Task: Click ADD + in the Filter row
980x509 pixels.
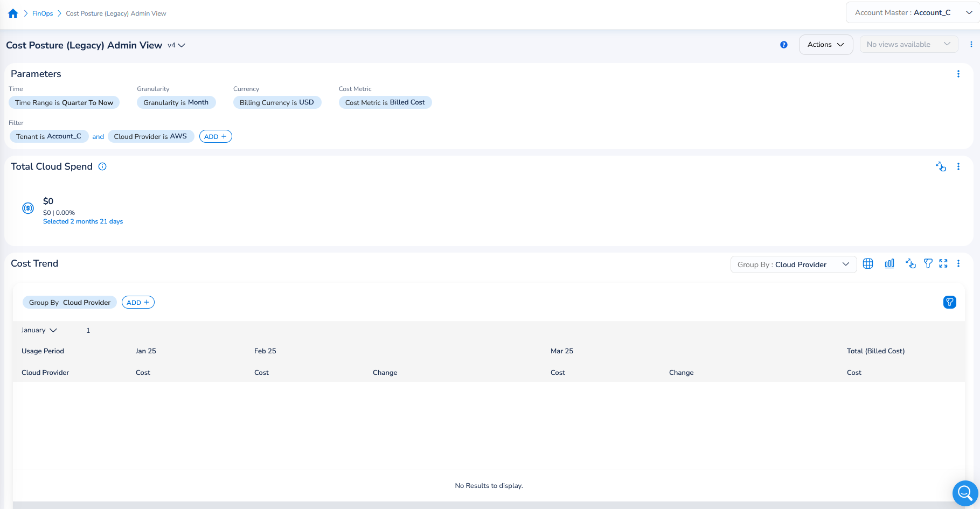Action: point(216,136)
